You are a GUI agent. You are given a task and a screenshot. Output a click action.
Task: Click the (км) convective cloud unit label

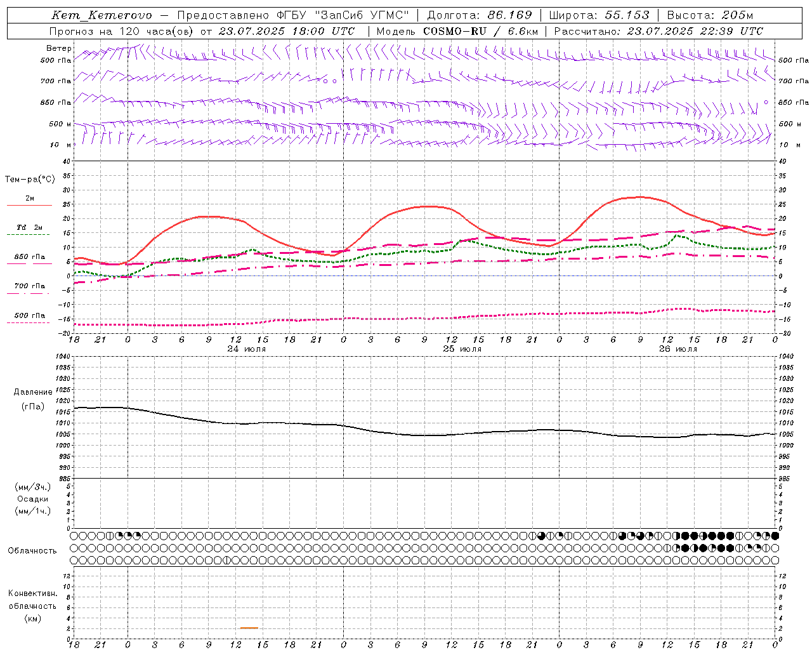click(x=32, y=618)
